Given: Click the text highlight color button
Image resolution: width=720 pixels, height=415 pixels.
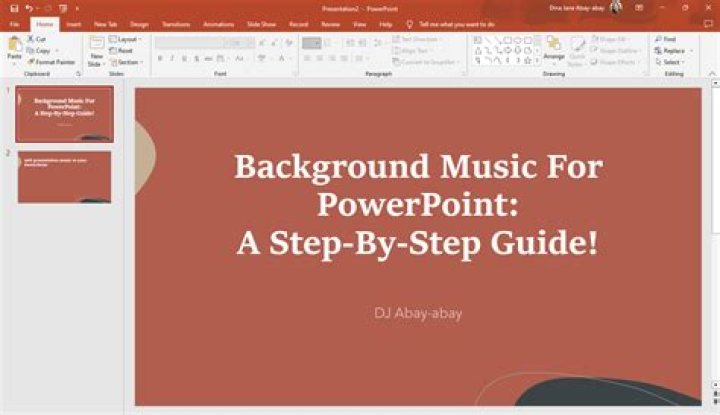Looking at the screenshot, I should pyautogui.click(x=261, y=58).
